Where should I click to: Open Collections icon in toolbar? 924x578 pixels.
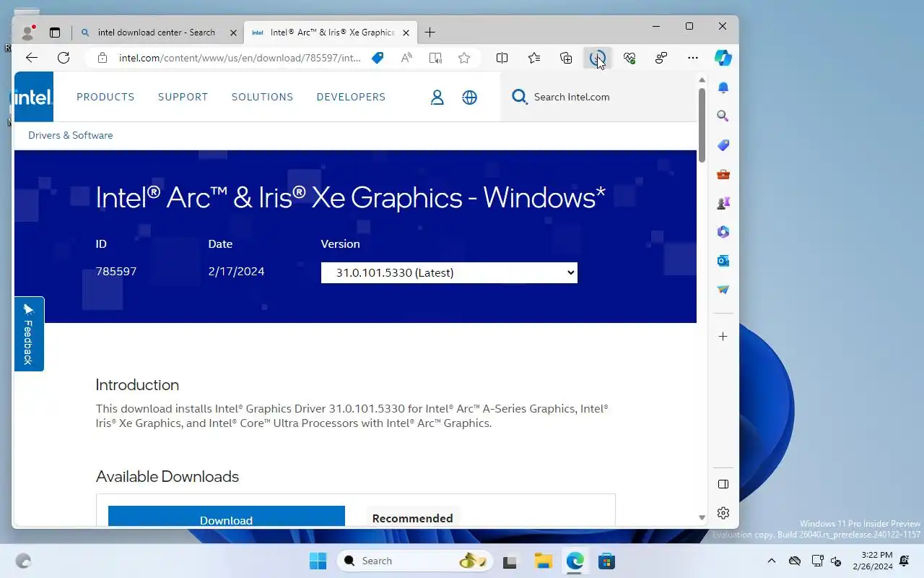[x=566, y=58]
